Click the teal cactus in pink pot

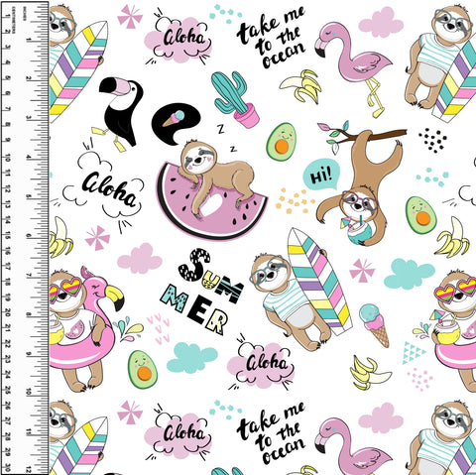(235, 100)
